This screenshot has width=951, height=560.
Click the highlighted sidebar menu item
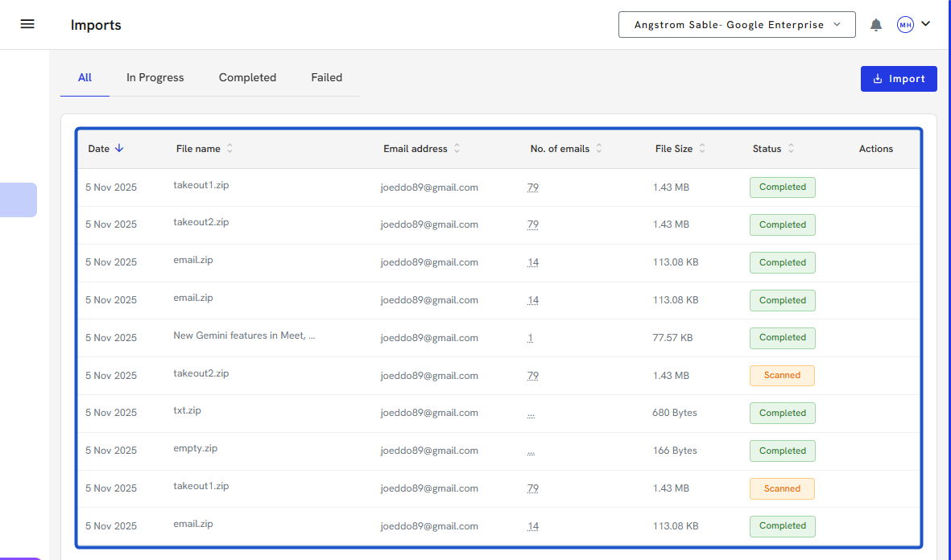[18, 200]
